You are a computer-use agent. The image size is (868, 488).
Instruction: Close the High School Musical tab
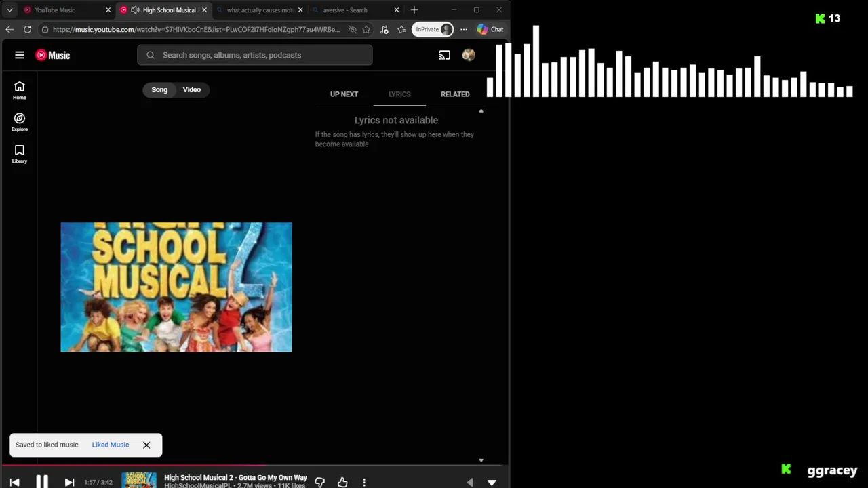204,10
